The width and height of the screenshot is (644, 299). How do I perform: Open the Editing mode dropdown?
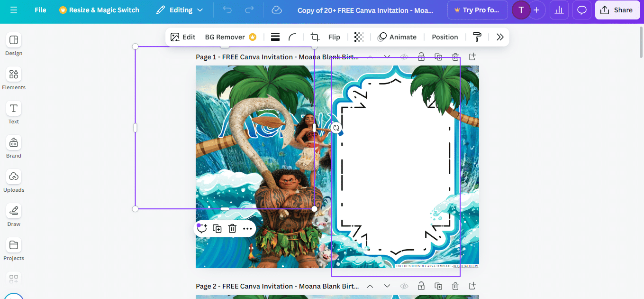pos(180,10)
